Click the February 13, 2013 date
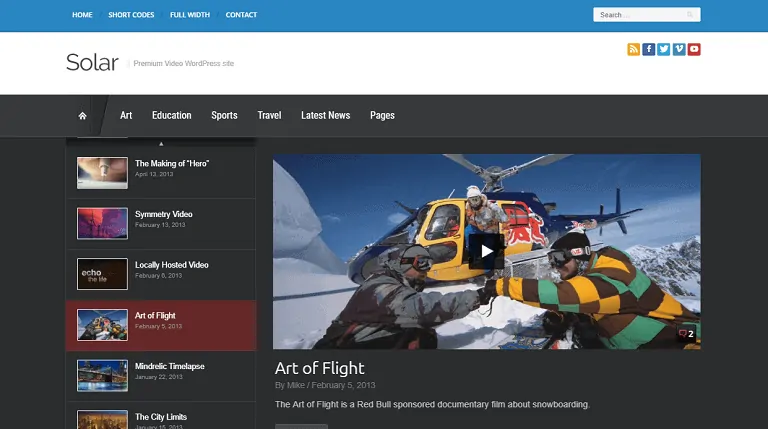 click(160, 225)
